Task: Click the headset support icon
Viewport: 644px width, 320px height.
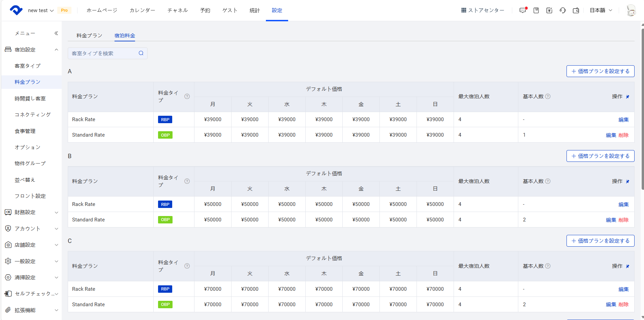Action: 562,10
